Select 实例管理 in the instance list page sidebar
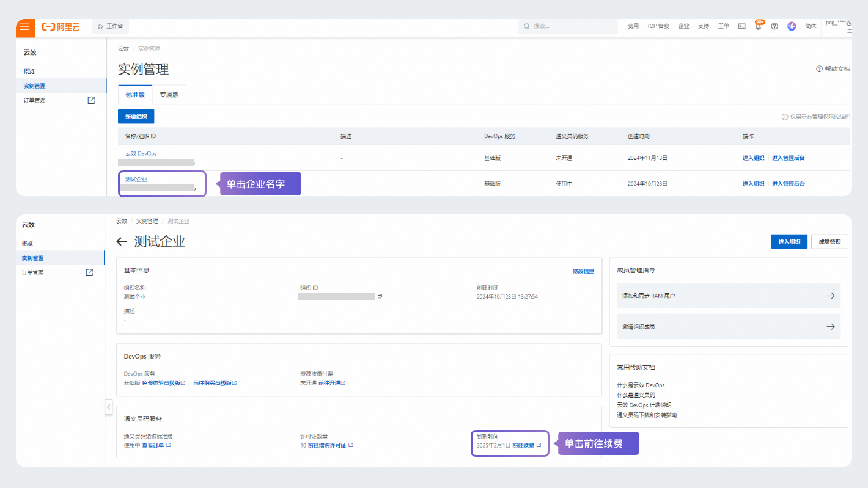The width and height of the screenshot is (868, 488). [x=61, y=86]
